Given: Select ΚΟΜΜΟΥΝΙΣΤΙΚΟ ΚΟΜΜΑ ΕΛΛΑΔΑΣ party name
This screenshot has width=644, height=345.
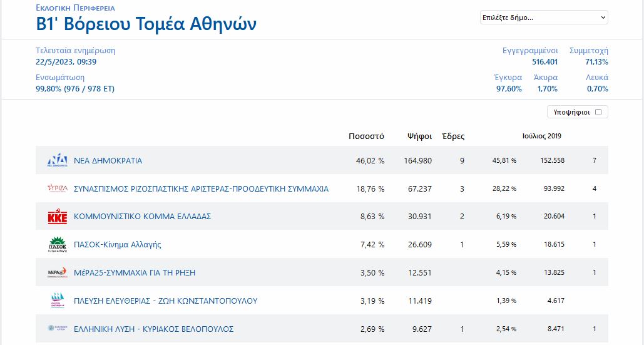Looking at the screenshot, I should tap(142, 217).
